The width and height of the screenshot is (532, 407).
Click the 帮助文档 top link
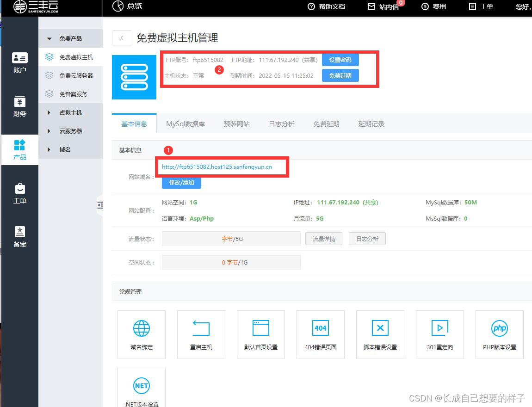[332, 6]
